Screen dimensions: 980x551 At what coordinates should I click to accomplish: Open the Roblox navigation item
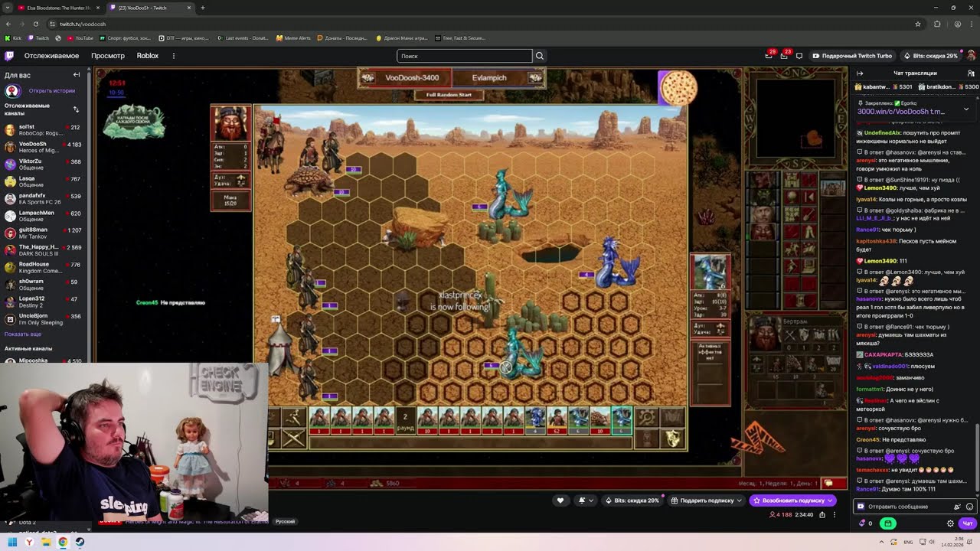148,56
